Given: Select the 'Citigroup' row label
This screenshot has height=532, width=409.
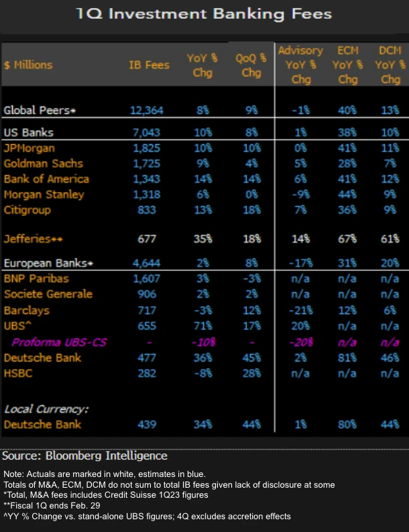Looking at the screenshot, I should (27, 210).
